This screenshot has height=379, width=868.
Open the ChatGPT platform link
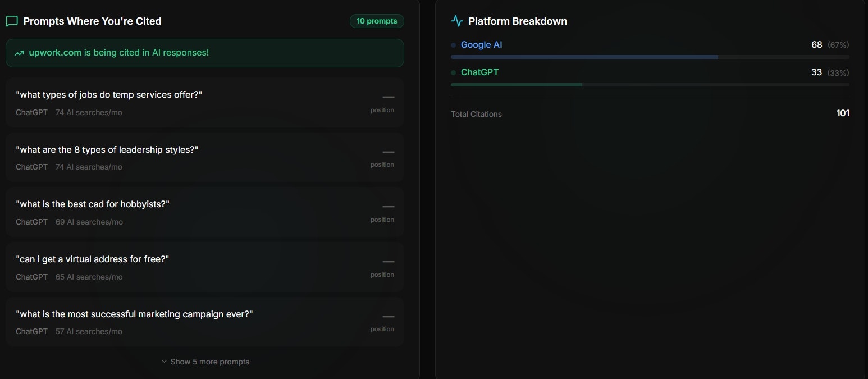(x=479, y=72)
